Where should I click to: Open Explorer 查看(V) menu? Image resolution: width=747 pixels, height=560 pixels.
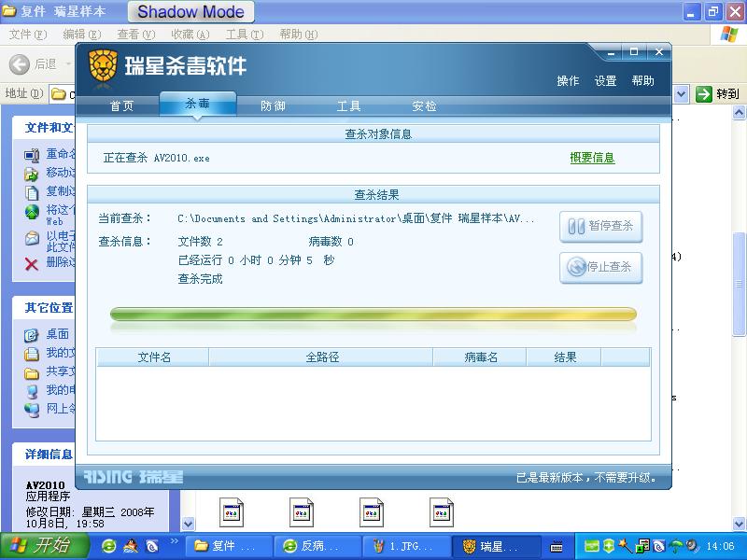136,35
